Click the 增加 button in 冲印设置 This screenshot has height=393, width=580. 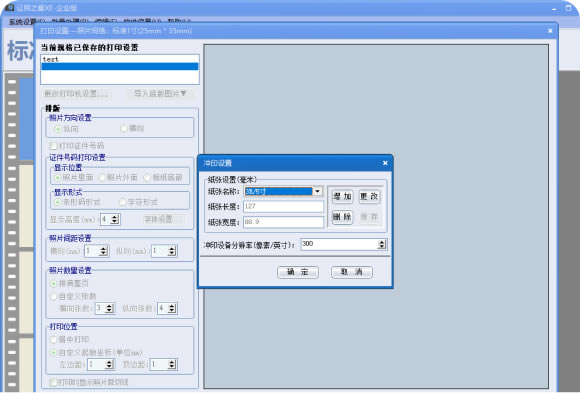342,196
